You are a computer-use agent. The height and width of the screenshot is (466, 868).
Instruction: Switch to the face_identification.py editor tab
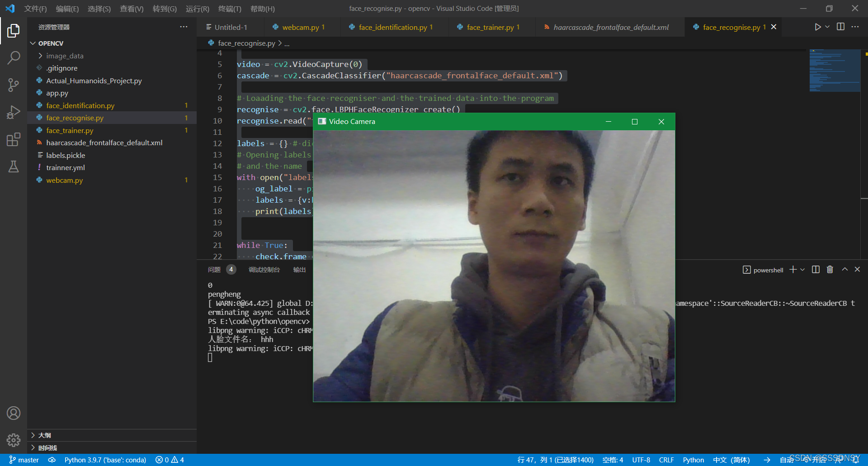coord(395,27)
